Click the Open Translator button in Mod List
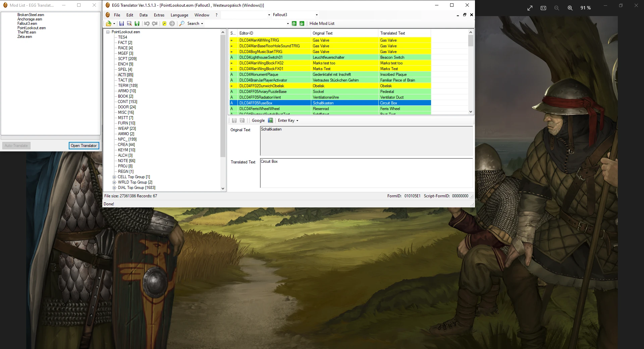Image resolution: width=644 pixels, height=349 pixels. pos(84,146)
